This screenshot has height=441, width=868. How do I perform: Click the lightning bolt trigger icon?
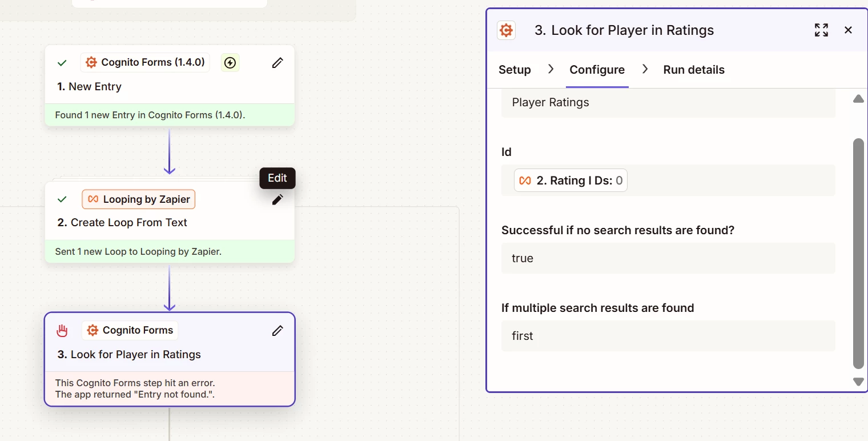click(x=230, y=63)
